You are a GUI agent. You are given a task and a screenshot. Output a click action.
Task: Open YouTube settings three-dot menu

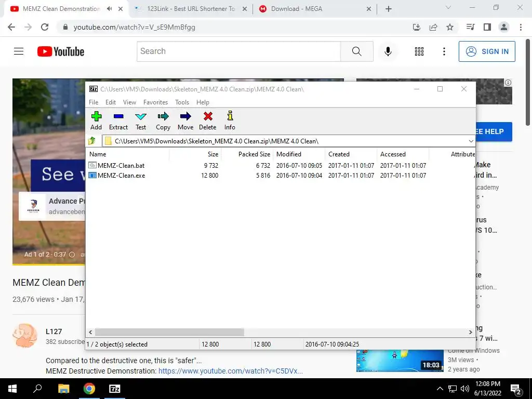click(444, 51)
